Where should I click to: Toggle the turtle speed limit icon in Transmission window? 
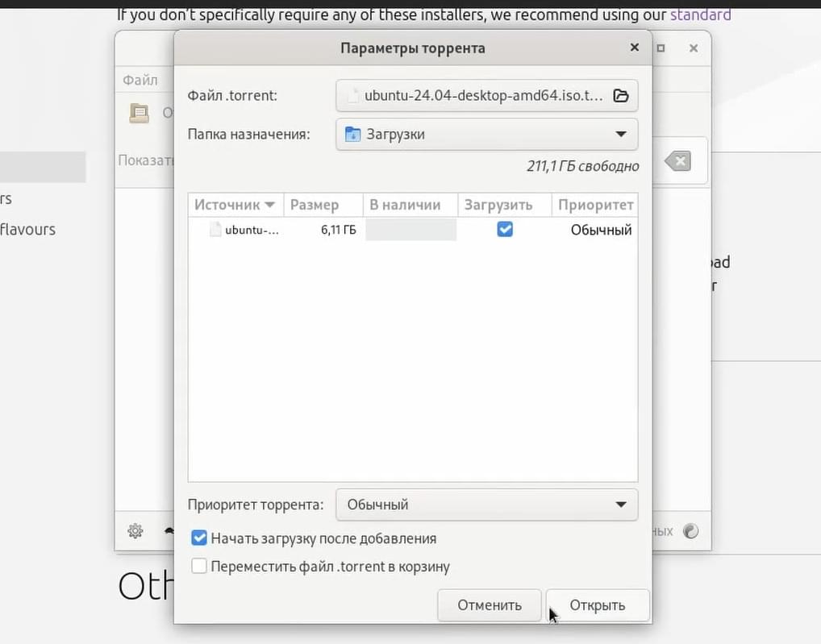[x=169, y=531]
